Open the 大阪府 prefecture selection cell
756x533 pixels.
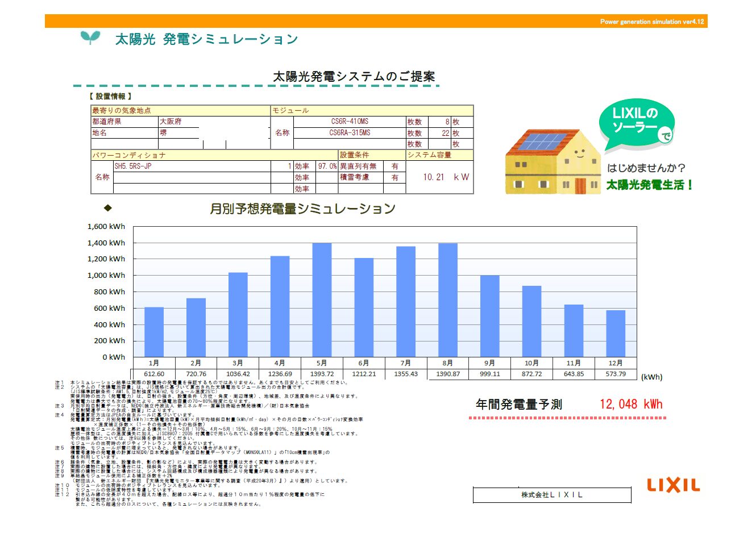coord(171,122)
